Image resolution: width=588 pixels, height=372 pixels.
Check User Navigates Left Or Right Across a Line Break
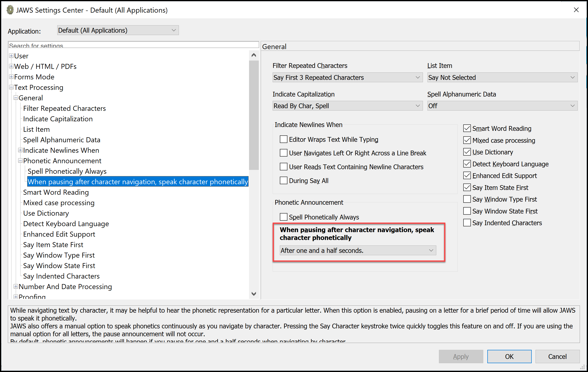(283, 153)
